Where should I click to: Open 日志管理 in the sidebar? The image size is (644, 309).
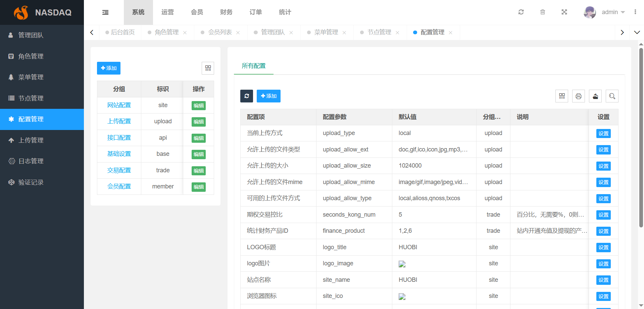pyautogui.click(x=31, y=161)
